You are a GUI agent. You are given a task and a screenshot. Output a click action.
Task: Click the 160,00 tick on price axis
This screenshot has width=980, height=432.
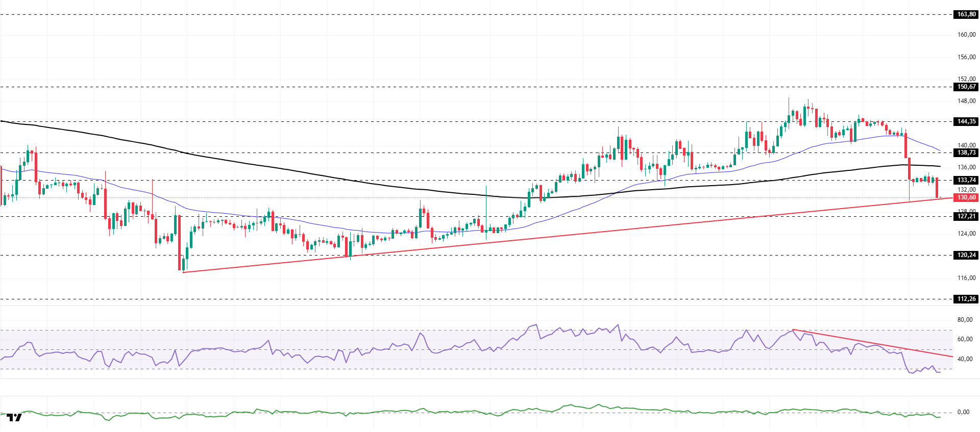(966, 35)
